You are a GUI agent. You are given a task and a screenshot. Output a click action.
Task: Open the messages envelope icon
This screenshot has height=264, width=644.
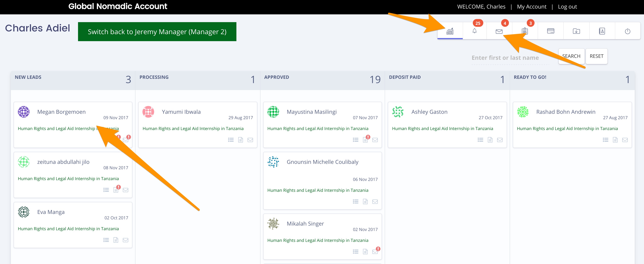click(x=499, y=31)
